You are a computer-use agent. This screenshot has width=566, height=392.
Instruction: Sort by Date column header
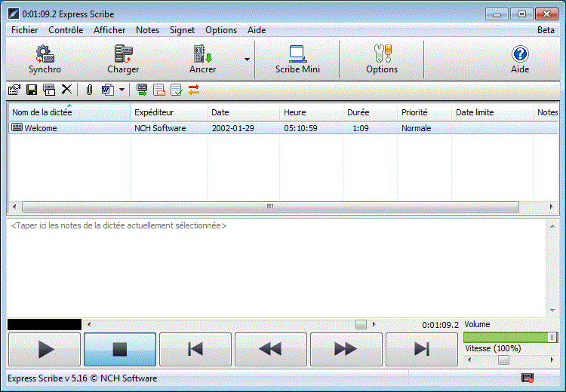243,112
